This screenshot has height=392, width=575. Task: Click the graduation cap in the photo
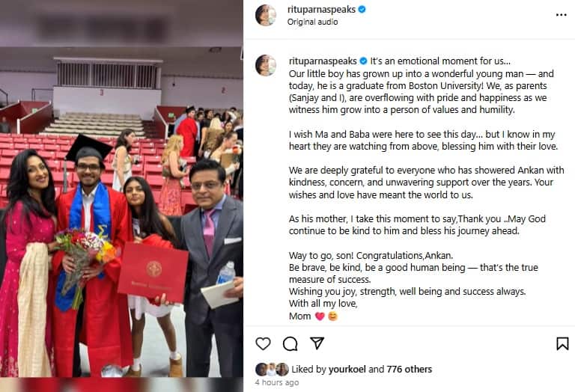[88, 147]
